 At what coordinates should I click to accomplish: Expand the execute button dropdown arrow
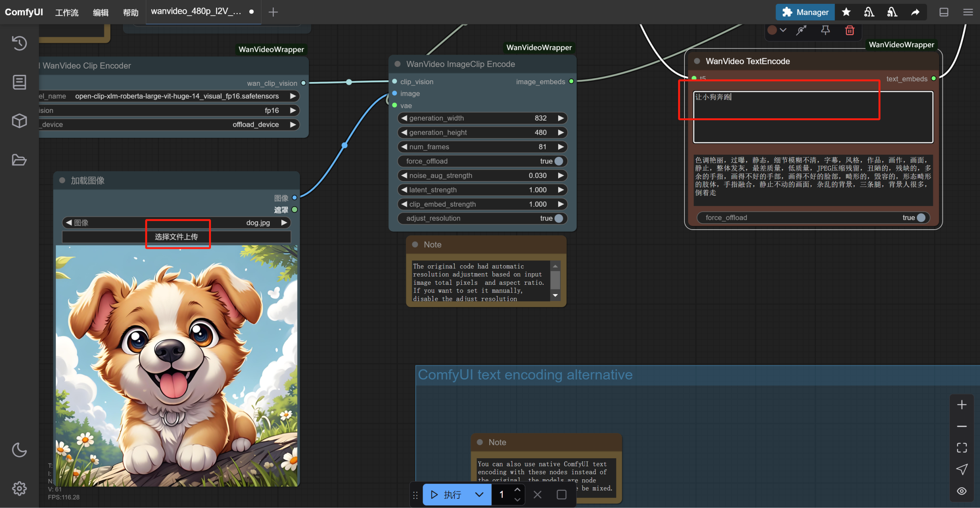coord(479,495)
